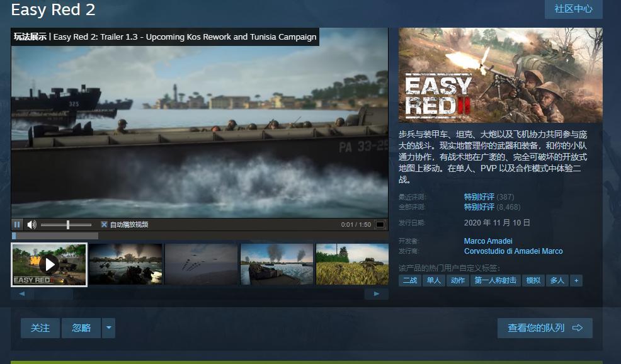
Task: Go to previous thumbnails with left arrow
Action: (x=22, y=293)
